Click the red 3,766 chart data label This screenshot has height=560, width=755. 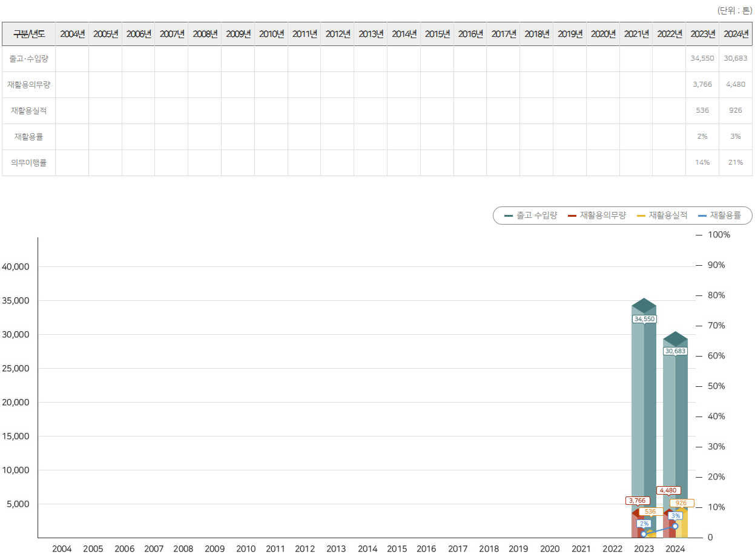click(638, 501)
